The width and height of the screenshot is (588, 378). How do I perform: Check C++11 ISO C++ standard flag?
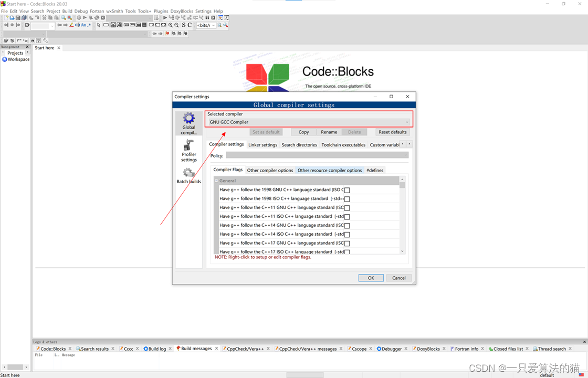tap(347, 217)
